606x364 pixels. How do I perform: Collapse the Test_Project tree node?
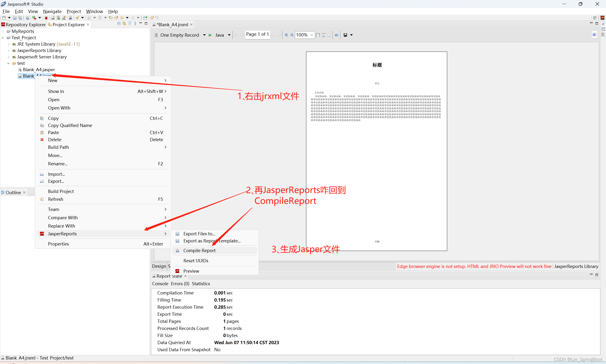pos(3,38)
